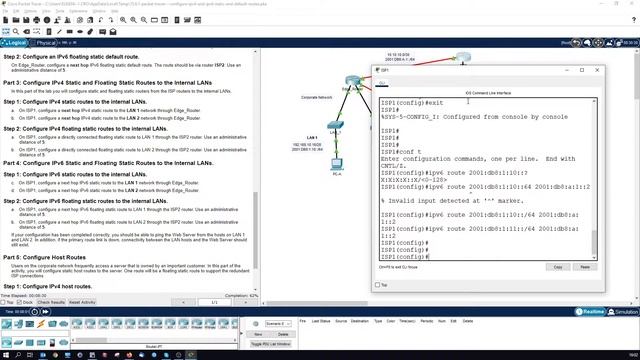This screenshot has width=640, height=360.
Task: Choose the Routers subcategory icon
Action: tap(7, 342)
